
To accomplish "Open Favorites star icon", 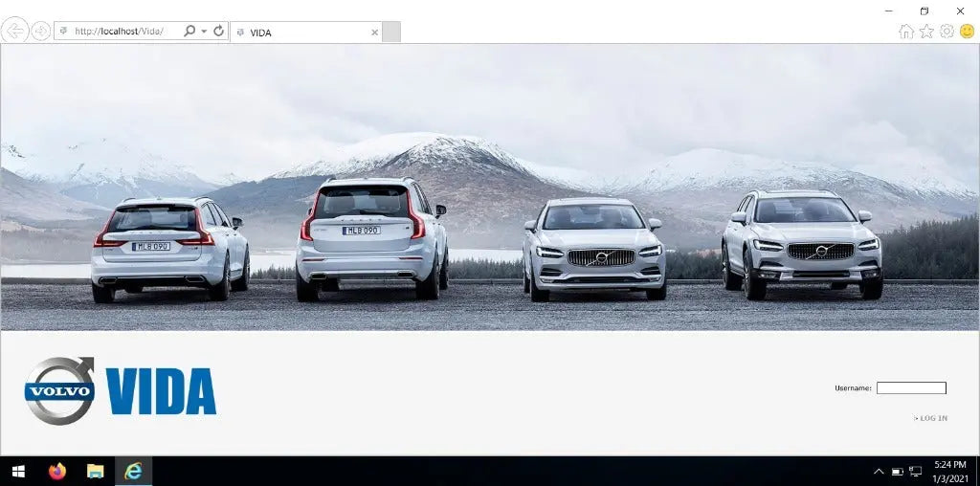I will (926, 32).
